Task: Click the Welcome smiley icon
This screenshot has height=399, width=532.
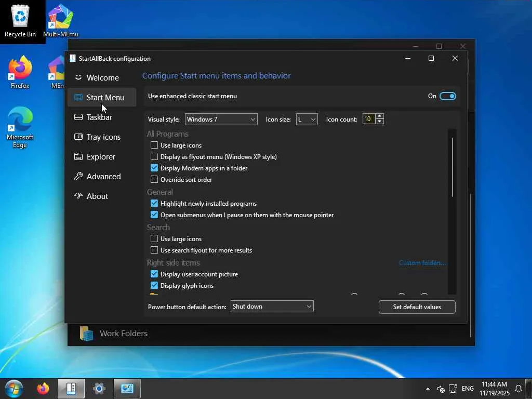Action: (78, 77)
